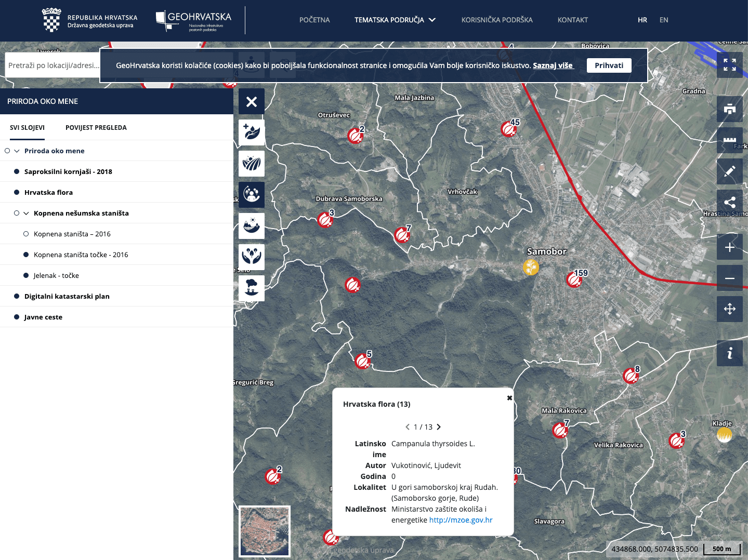The height and width of the screenshot is (560, 748).
Task: Select the people globe theme icon
Action: pyautogui.click(x=252, y=195)
